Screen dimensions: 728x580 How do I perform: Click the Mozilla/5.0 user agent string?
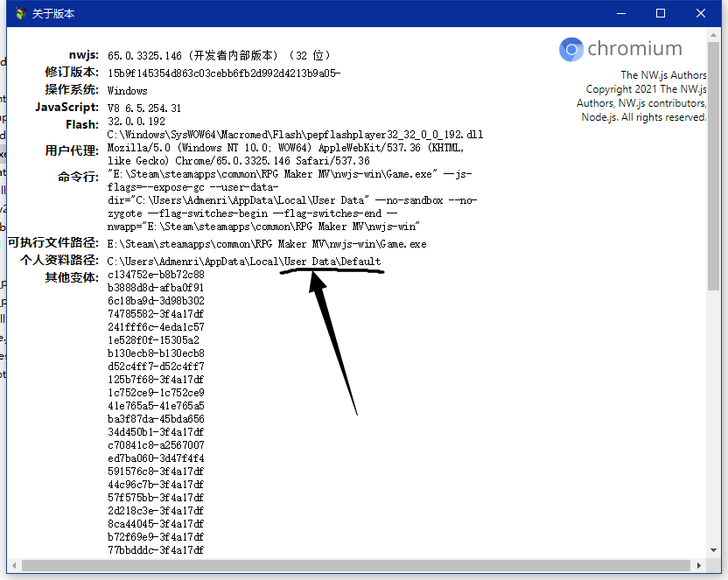pyautogui.click(x=285, y=154)
